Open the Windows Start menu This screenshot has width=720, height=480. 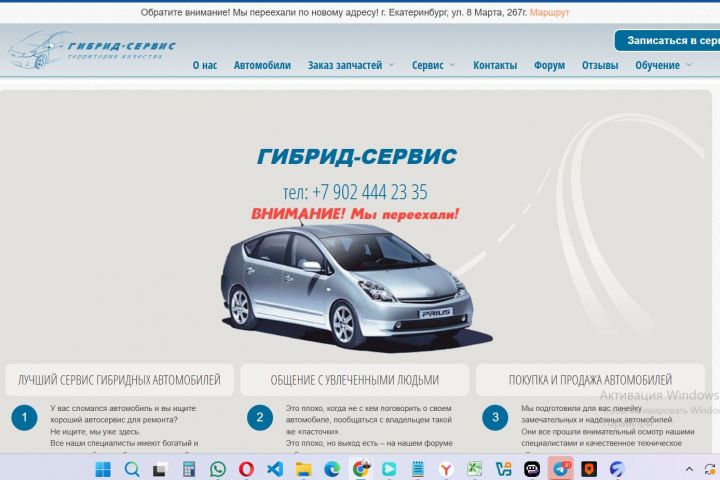103,469
